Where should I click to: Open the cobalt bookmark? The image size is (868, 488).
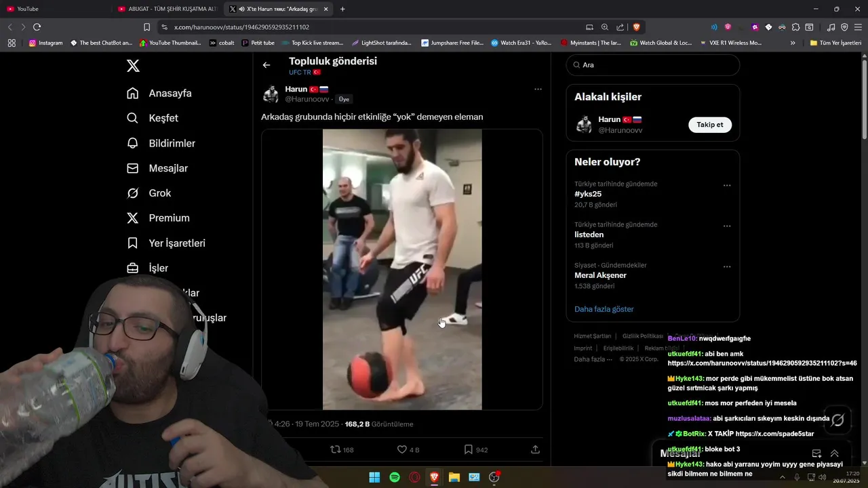(222, 43)
